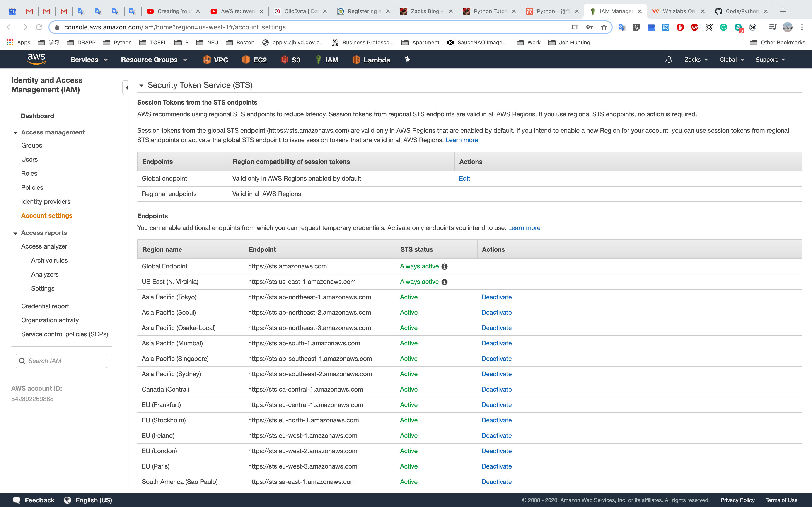
Task: Go to Users in the sidebar
Action: click(x=29, y=159)
